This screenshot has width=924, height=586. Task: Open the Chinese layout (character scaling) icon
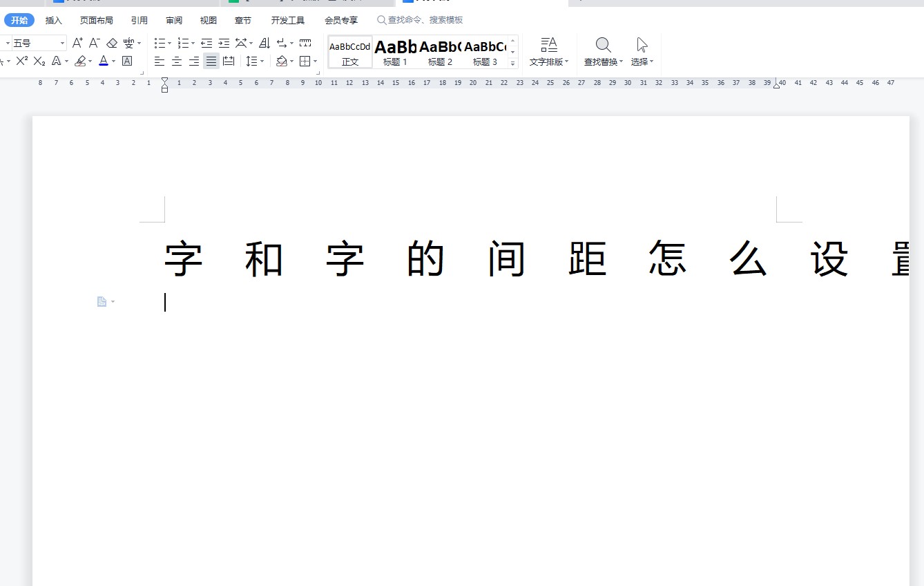241,43
